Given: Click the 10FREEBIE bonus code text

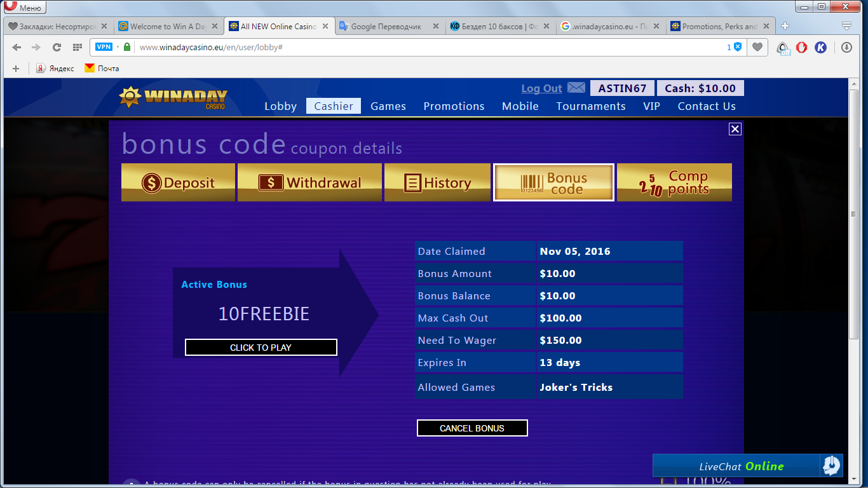Looking at the screenshot, I should tap(264, 314).
